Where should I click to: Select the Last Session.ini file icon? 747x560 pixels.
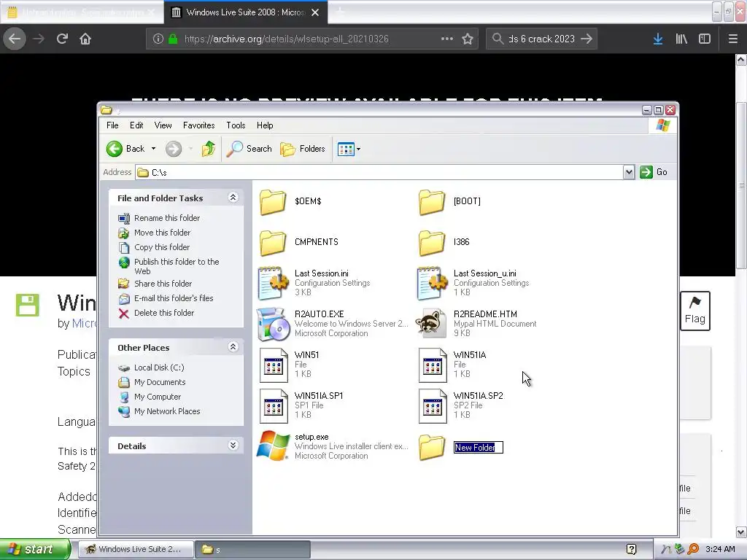[274, 283]
